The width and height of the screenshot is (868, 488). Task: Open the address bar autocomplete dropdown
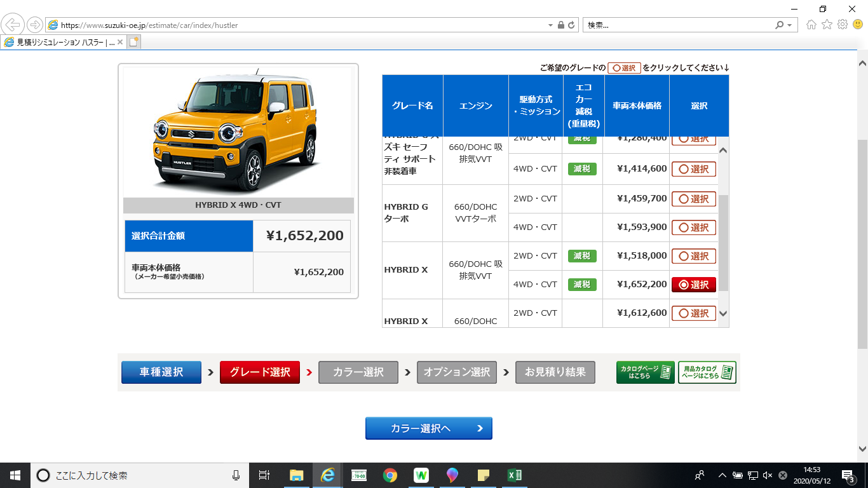click(x=550, y=25)
